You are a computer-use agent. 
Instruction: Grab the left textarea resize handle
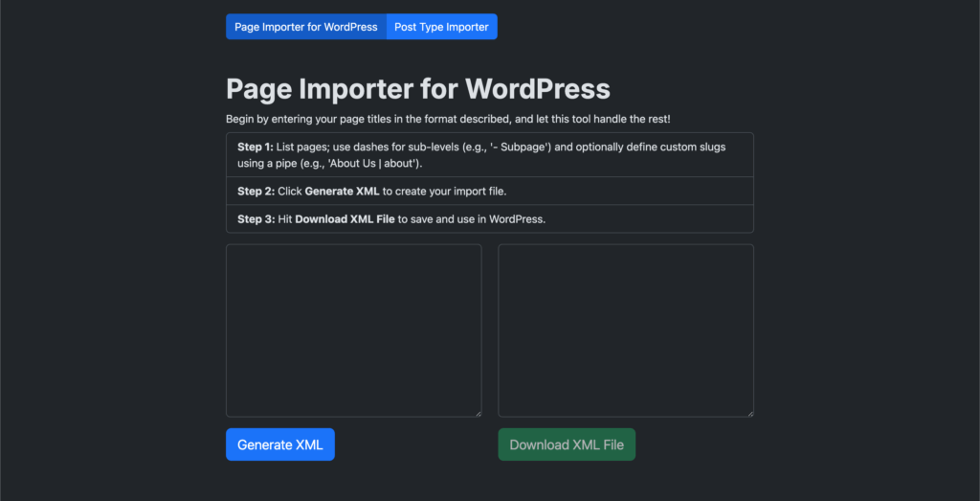point(479,414)
